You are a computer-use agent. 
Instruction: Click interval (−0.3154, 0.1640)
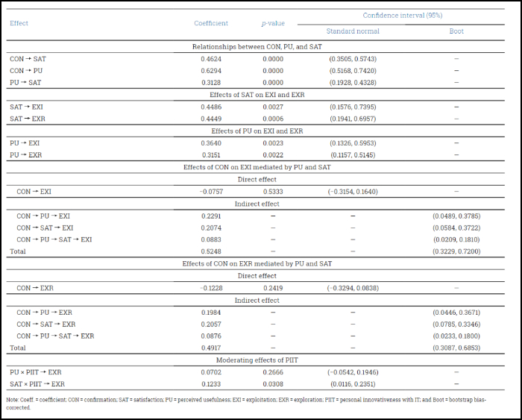click(353, 192)
